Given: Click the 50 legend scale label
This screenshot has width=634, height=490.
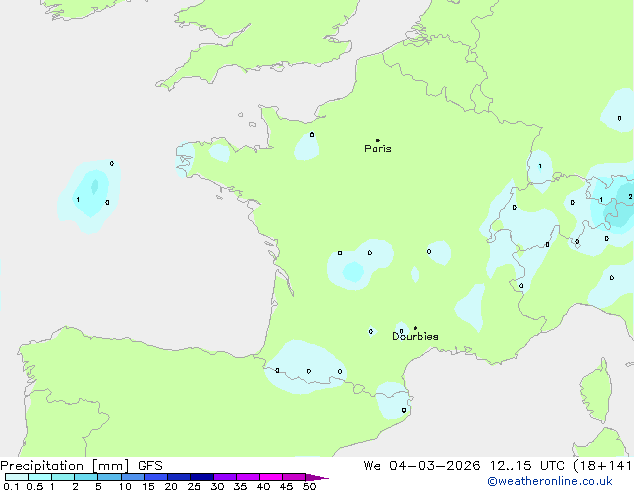Looking at the screenshot, I should [309, 486].
